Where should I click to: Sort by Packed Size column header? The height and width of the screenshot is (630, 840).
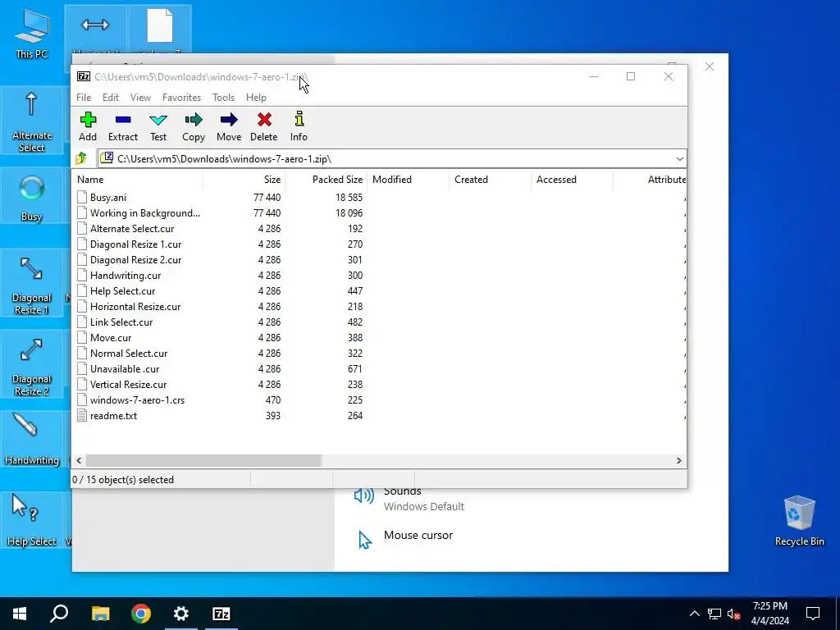(325, 180)
